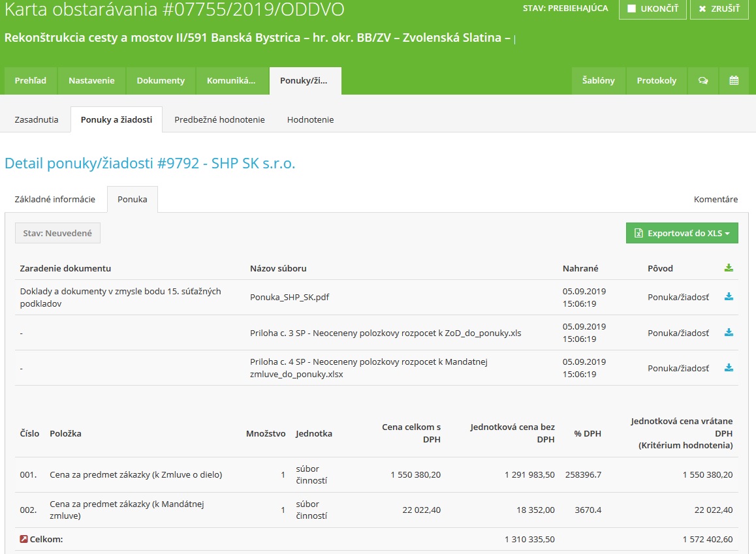
Task: Download Ponuka_SHP_SK.pdf file
Action: click(729, 297)
